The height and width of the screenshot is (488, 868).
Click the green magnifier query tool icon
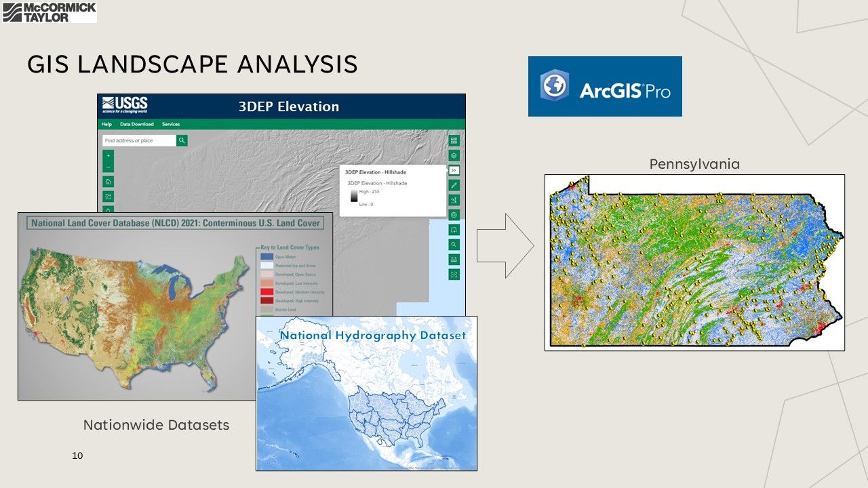(454, 245)
